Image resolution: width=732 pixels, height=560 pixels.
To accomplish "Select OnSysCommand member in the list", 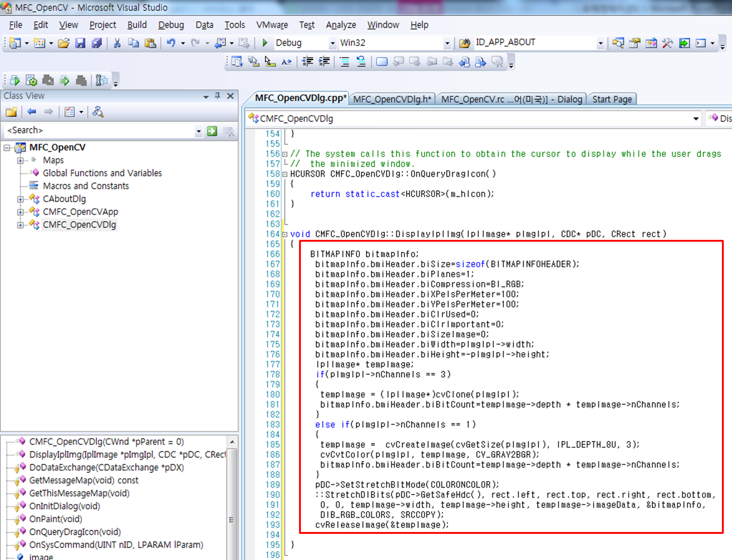I will [116, 545].
